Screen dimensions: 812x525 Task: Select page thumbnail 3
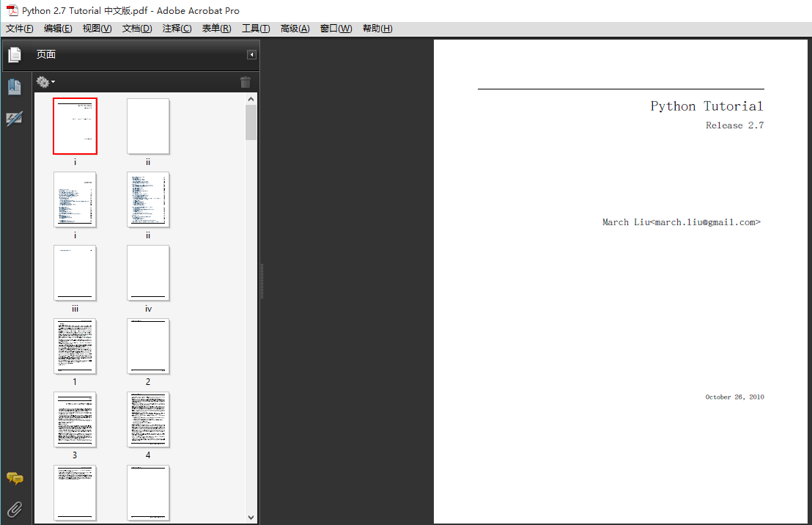point(75,420)
